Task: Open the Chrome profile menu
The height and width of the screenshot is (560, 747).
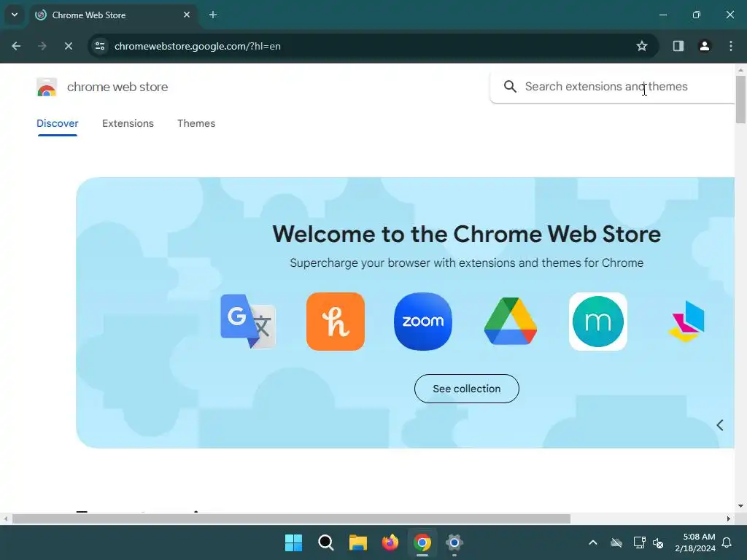Action: [705, 46]
